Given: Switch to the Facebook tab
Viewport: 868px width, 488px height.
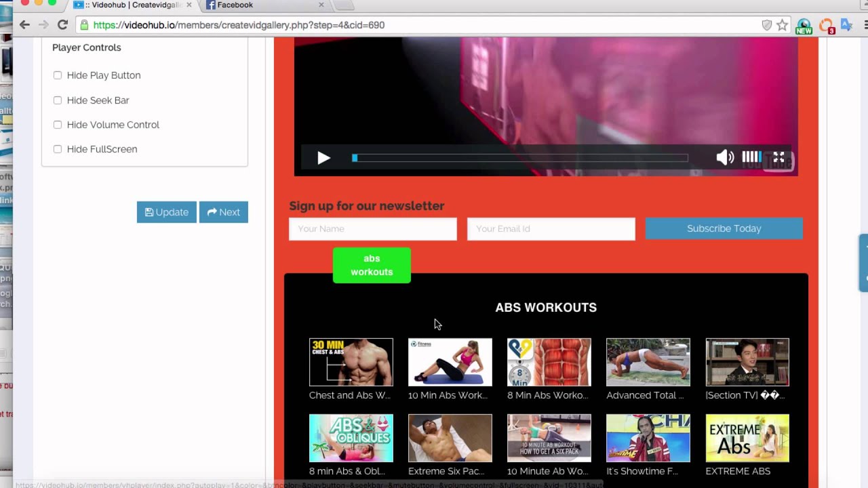Looking at the screenshot, I should pyautogui.click(x=264, y=5).
